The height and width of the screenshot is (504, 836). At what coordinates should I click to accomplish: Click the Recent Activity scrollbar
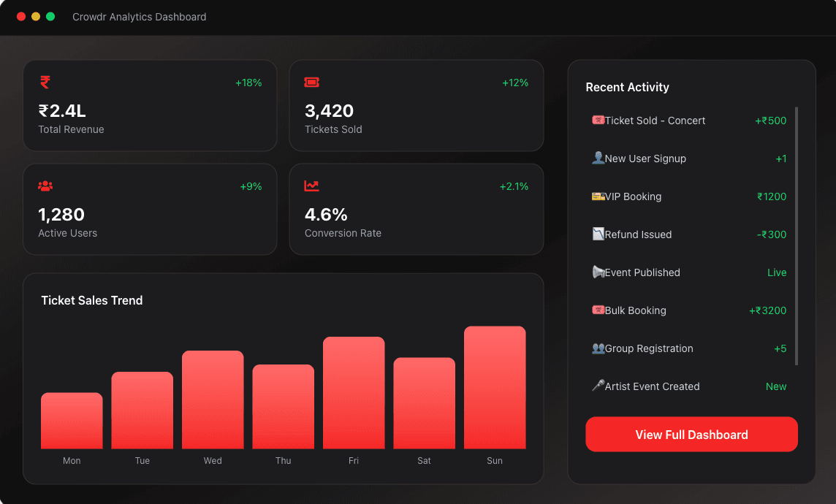click(797, 236)
